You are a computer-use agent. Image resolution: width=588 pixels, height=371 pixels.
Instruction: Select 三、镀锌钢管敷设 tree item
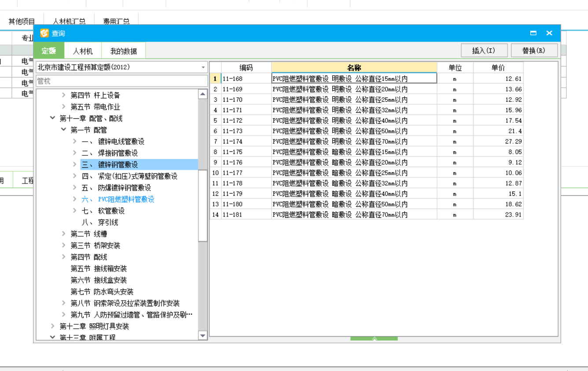[x=110, y=165]
